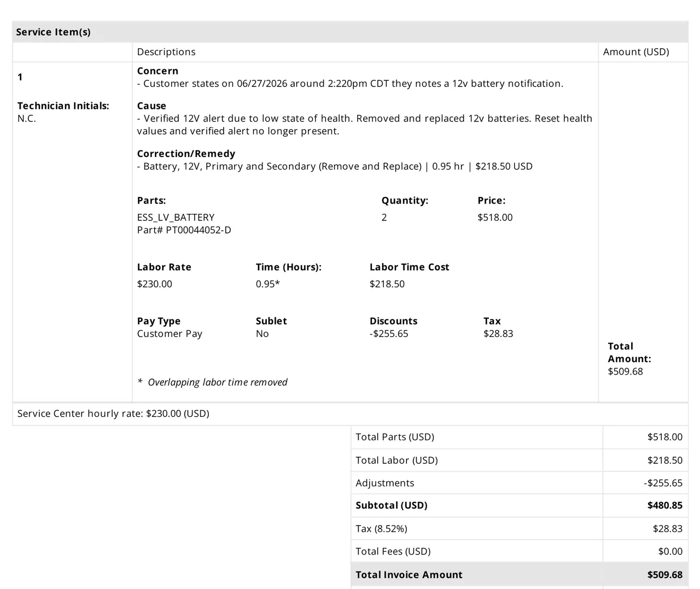Select the Total Invoice Amount $509.68 value
This screenshot has width=700, height=589.
[665, 575]
